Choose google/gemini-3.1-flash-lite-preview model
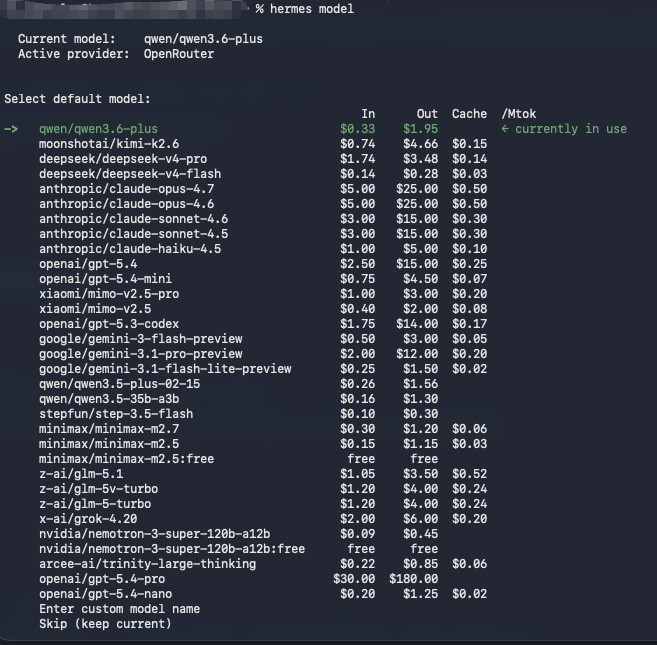Image resolution: width=657 pixels, height=645 pixels. tap(165, 369)
